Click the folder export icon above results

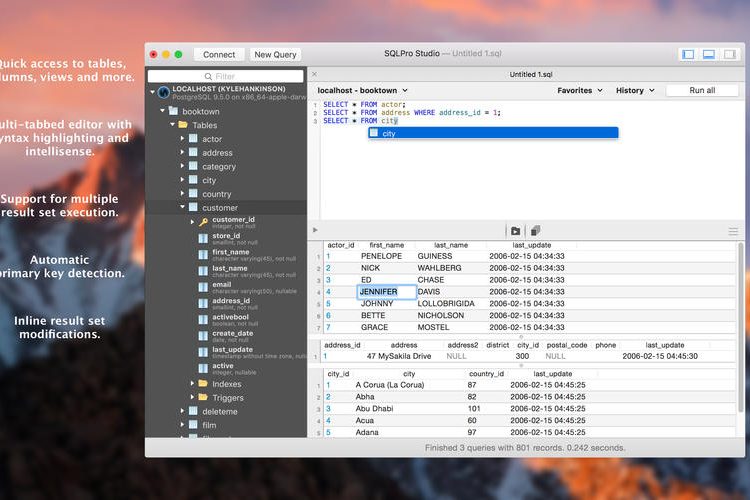[x=516, y=231]
